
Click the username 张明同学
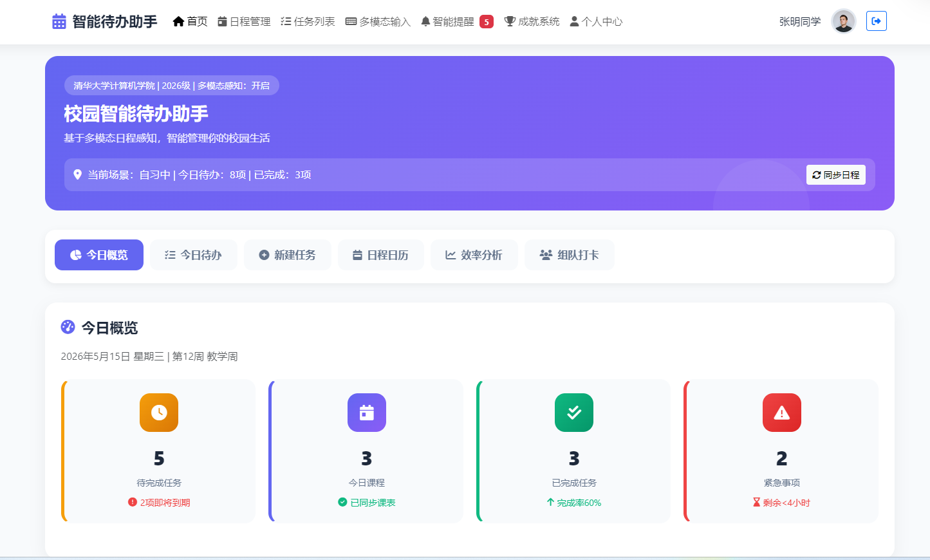[800, 22]
